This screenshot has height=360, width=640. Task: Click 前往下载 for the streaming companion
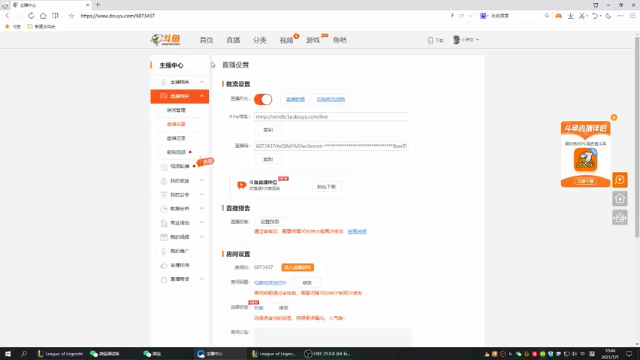click(327, 187)
